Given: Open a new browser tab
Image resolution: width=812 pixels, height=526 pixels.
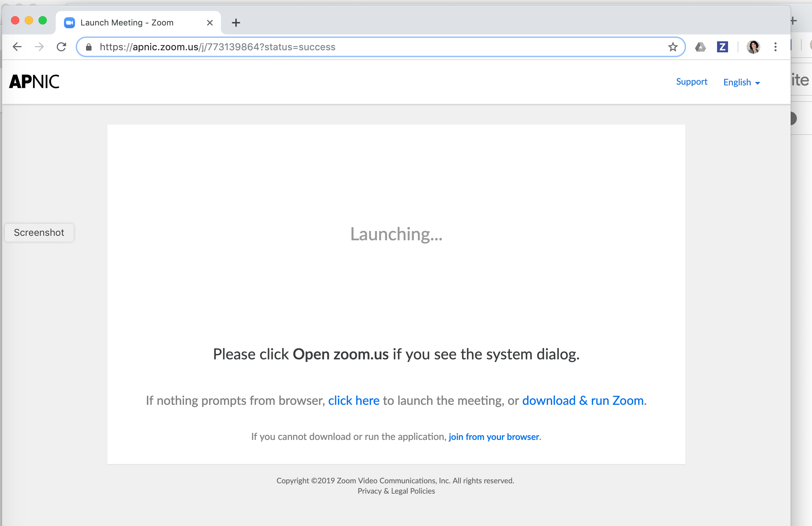Looking at the screenshot, I should click(x=236, y=23).
